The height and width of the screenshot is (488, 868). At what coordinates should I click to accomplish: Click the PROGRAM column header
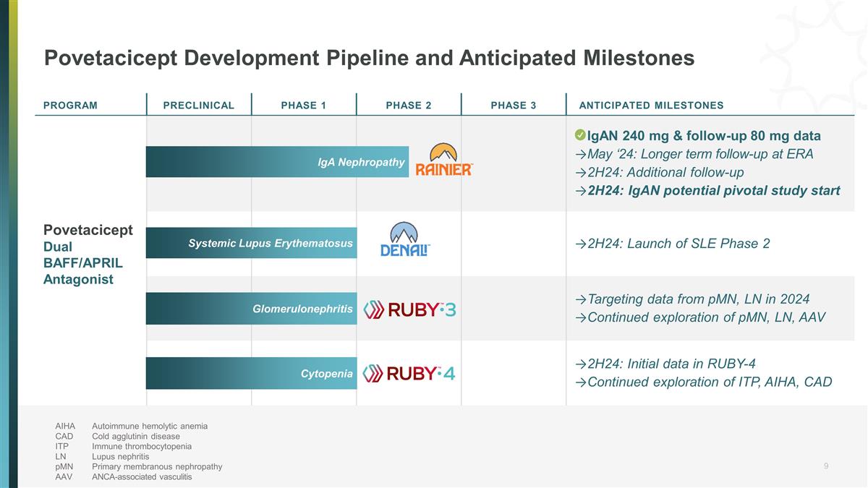pyautogui.click(x=70, y=106)
